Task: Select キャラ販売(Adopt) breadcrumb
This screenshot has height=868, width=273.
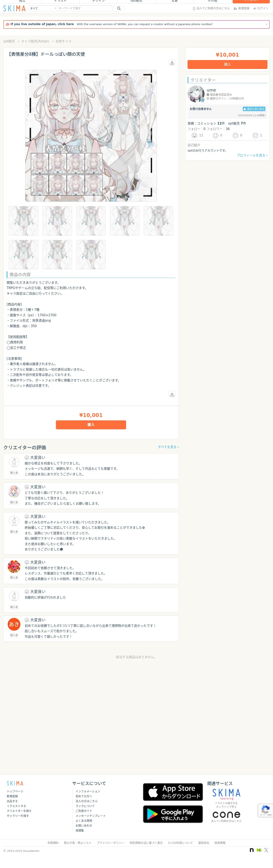Action: point(35,41)
